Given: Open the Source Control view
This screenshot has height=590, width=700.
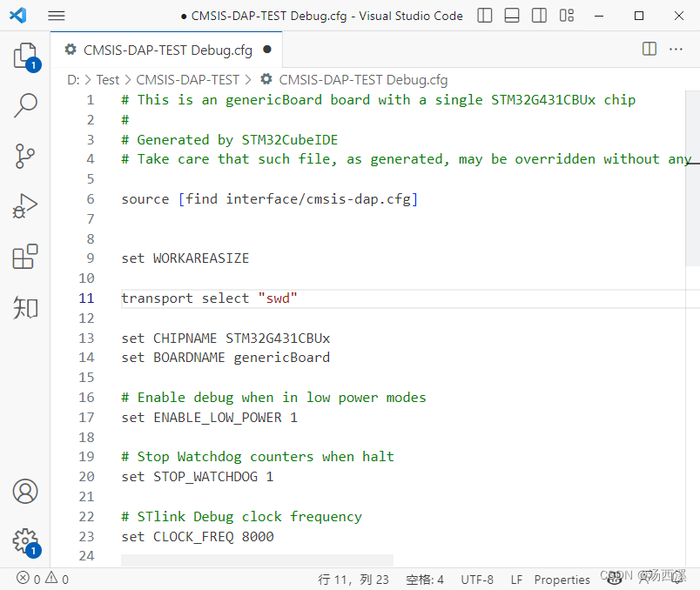Looking at the screenshot, I should click(x=24, y=155).
